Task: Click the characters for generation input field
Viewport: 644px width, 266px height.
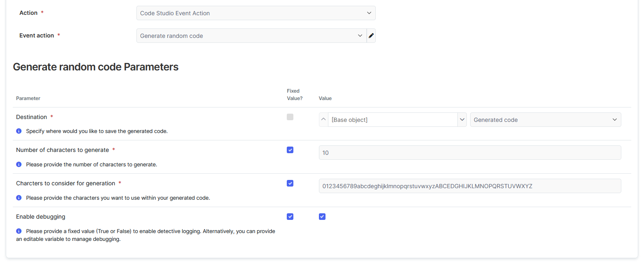Action: [x=470, y=186]
